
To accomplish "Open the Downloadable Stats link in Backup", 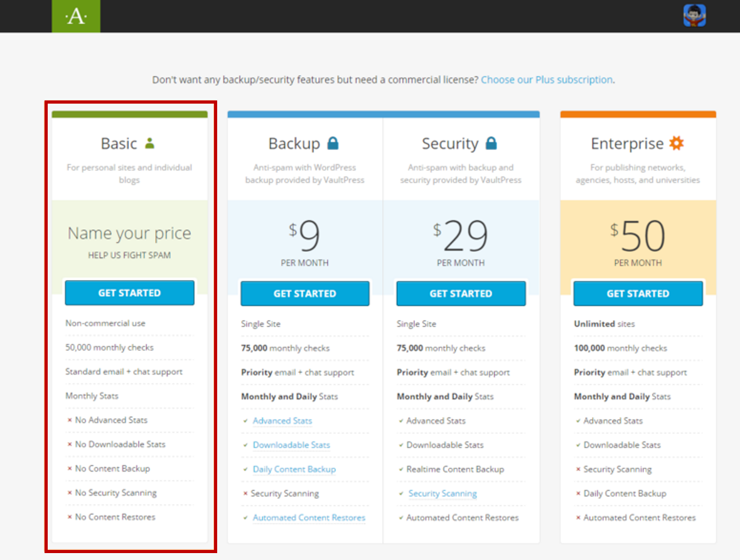I will point(291,444).
